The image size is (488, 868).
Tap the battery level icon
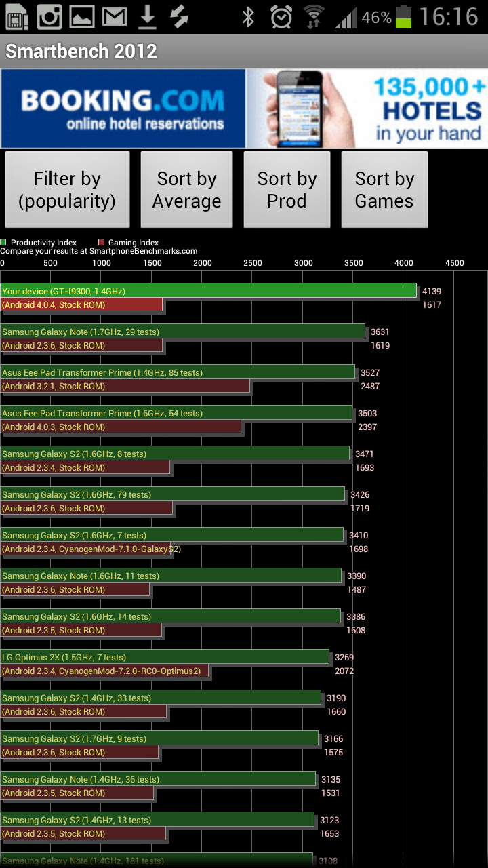point(404,17)
